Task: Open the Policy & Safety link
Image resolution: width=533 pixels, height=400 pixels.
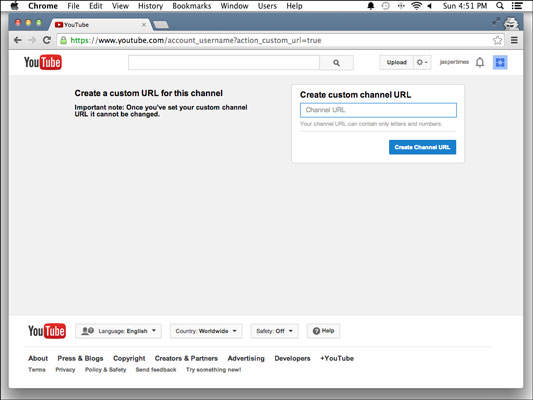Action: [x=105, y=369]
